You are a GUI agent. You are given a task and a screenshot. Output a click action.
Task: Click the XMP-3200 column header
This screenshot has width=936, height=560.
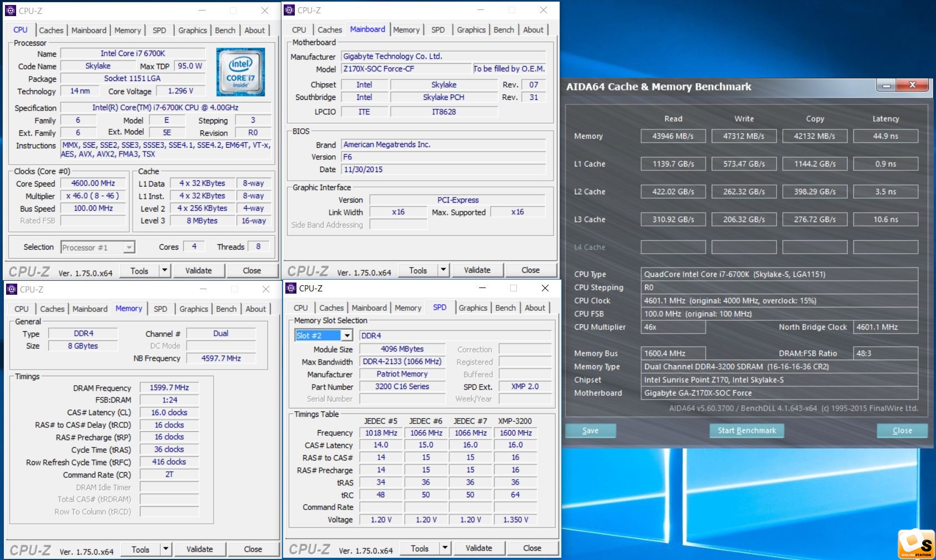tap(515, 421)
